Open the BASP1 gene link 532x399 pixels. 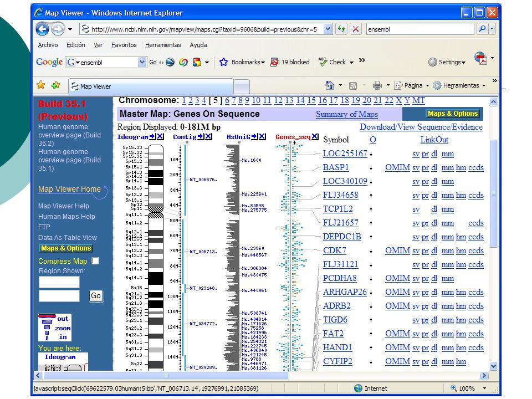(336, 167)
